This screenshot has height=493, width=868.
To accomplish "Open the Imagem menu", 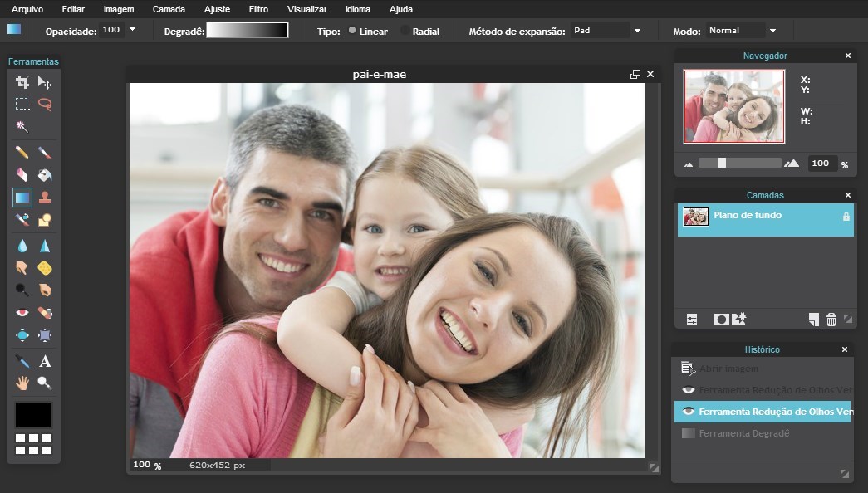I will coord(119,9).
